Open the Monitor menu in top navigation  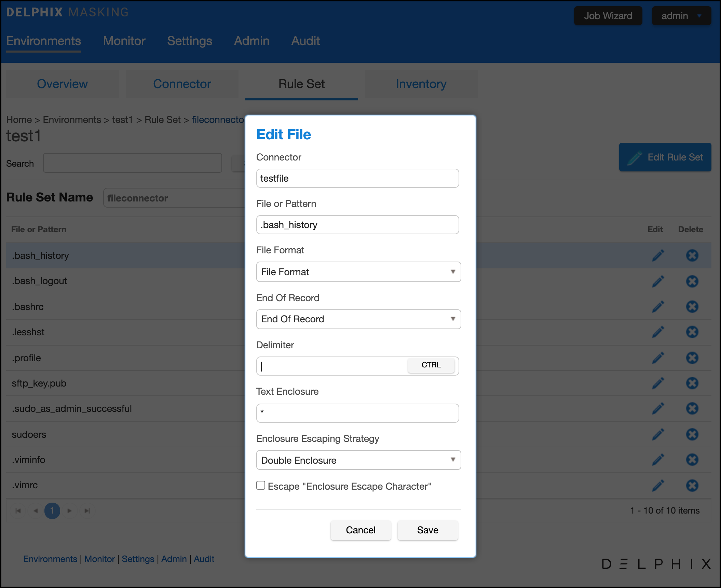pyautogui.click(x=124, y=41)
